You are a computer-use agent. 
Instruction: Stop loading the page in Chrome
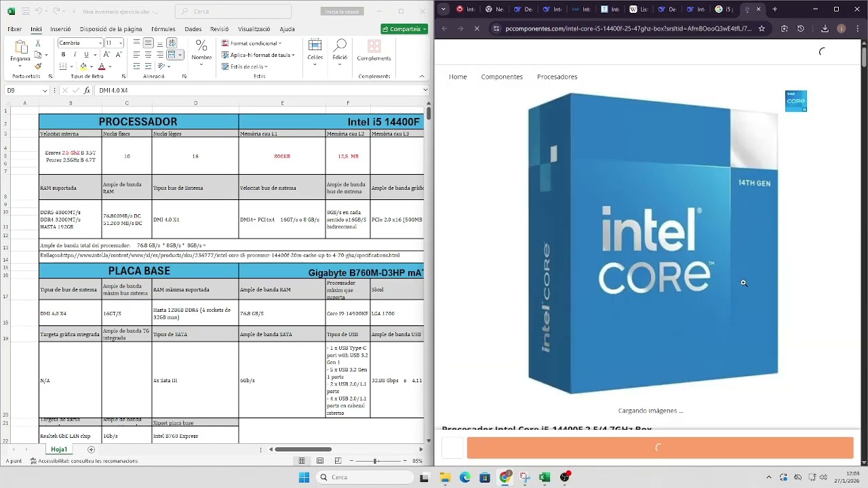477,28
